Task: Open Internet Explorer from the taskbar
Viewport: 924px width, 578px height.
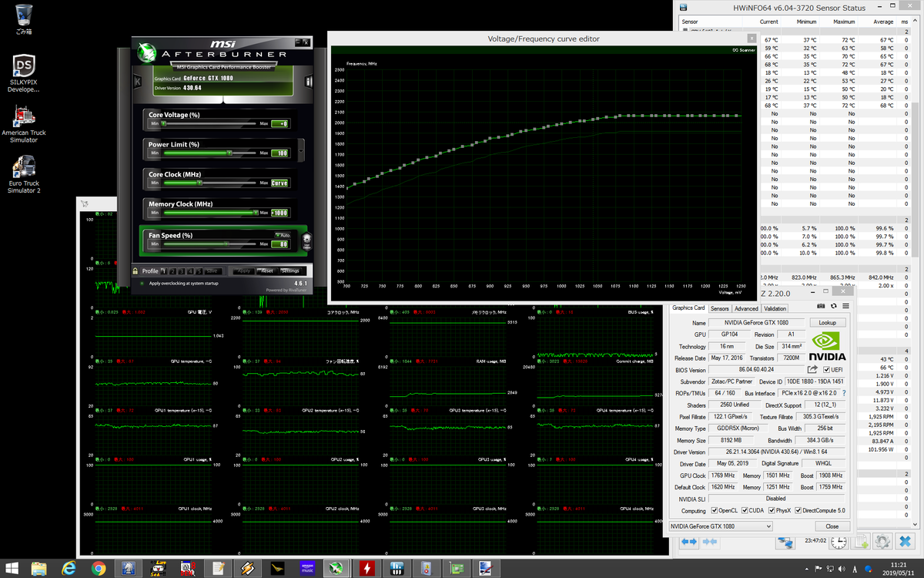Action: (x=69, y=568)
